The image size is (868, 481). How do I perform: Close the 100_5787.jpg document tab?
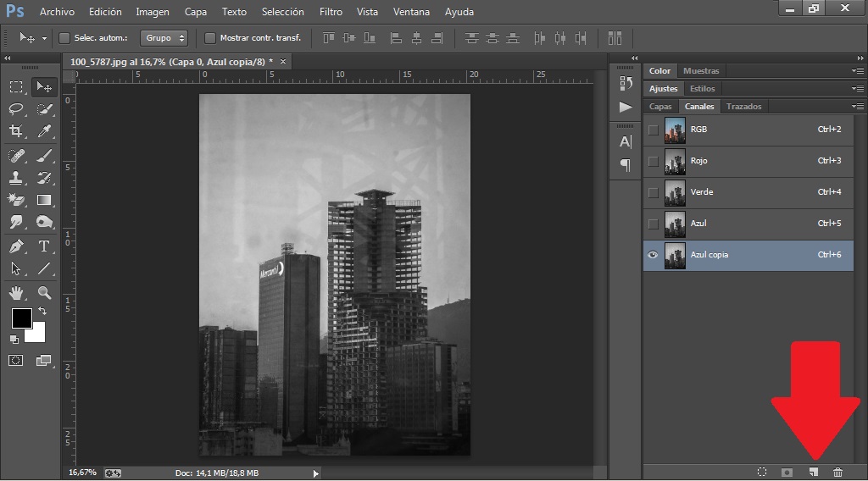click(283, 61)
